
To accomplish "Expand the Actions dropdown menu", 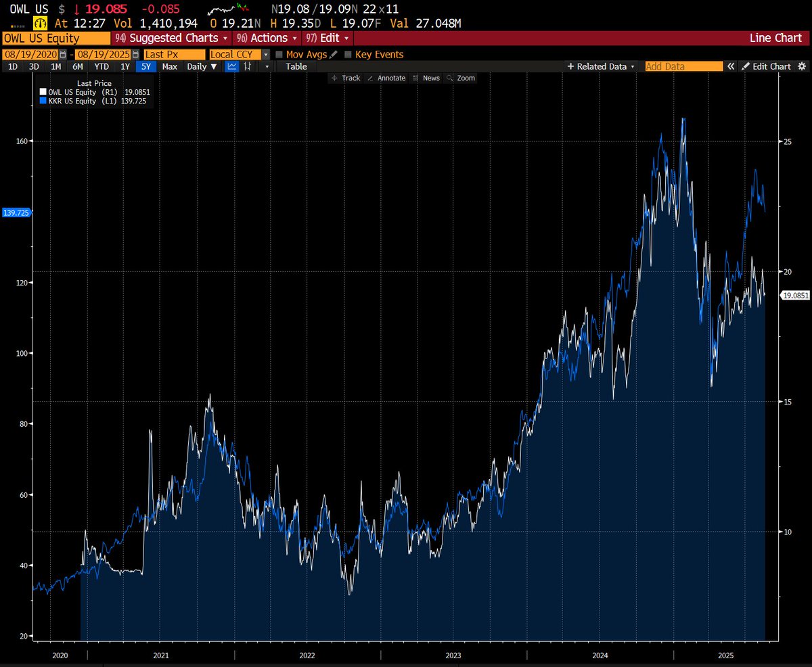I will point(266,38).
